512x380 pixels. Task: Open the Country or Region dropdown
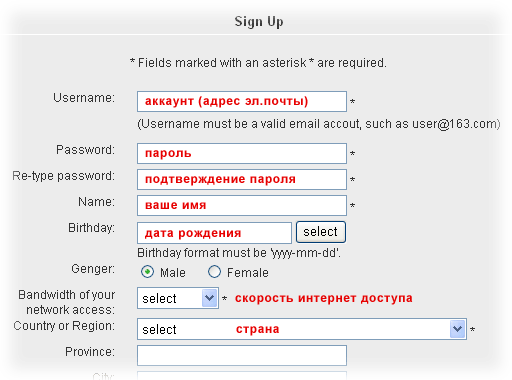click(302, 329)
